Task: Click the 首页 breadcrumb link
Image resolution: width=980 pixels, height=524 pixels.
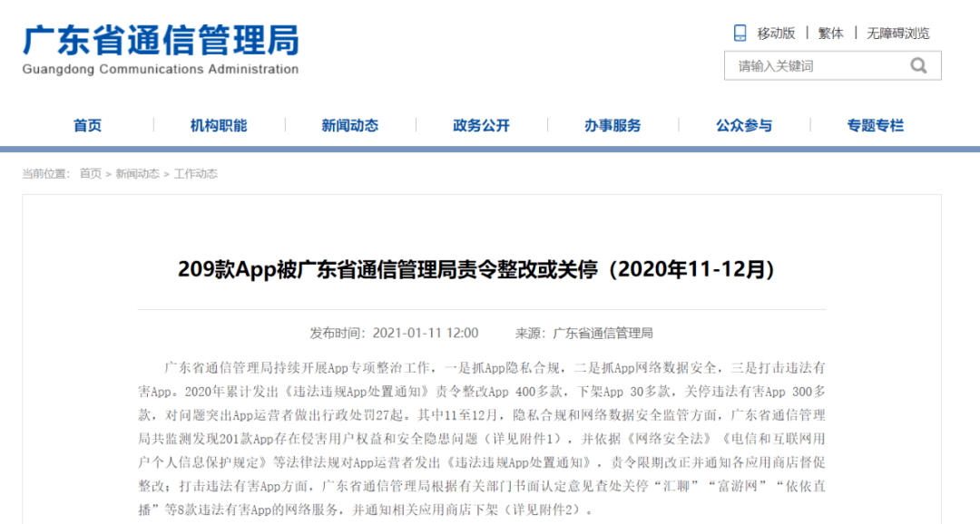Action: pos(92,172)
